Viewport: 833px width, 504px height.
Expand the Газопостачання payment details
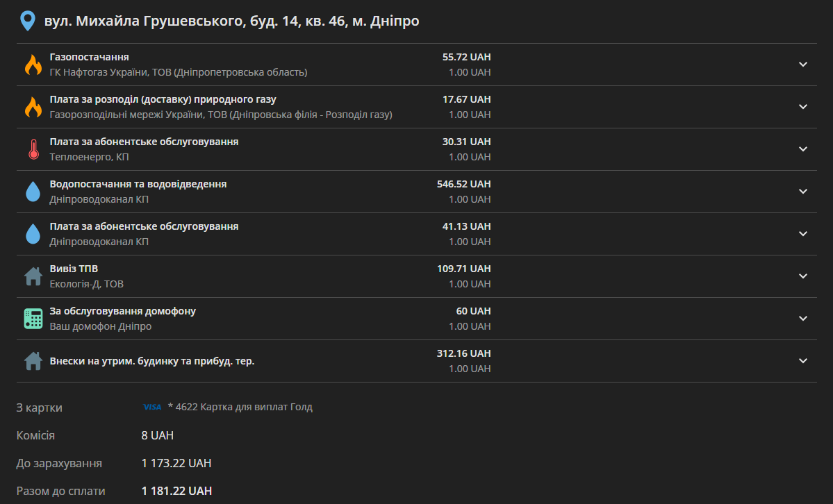802,65
